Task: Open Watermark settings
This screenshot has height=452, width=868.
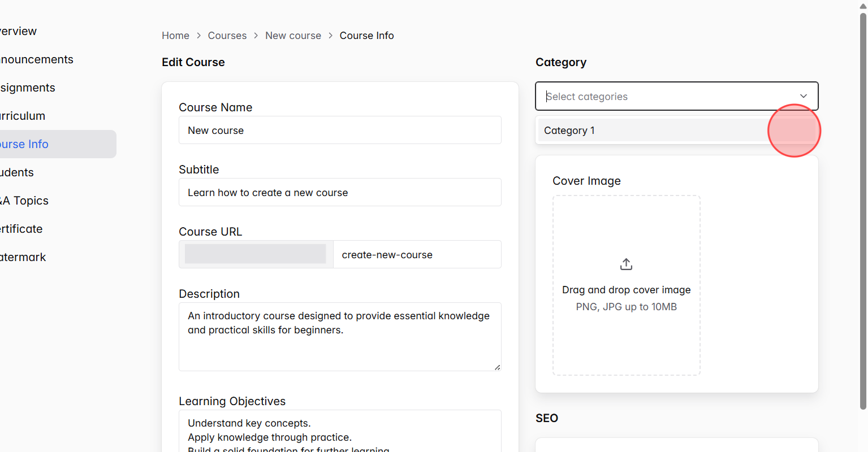Action: [23, 257]
